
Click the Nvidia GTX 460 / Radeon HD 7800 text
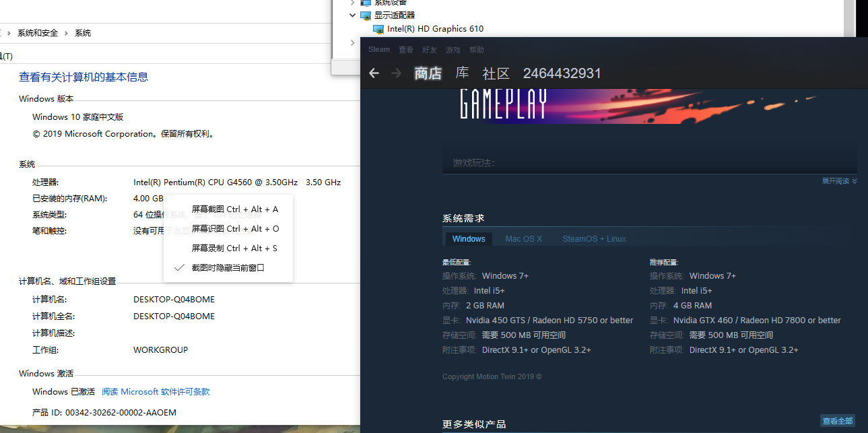click(757, 321)
